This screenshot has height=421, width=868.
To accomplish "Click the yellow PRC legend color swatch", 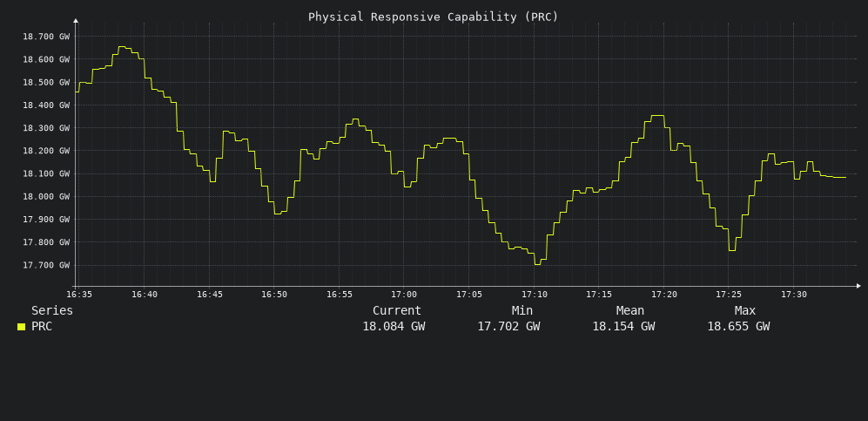I will tap(21, 327).
